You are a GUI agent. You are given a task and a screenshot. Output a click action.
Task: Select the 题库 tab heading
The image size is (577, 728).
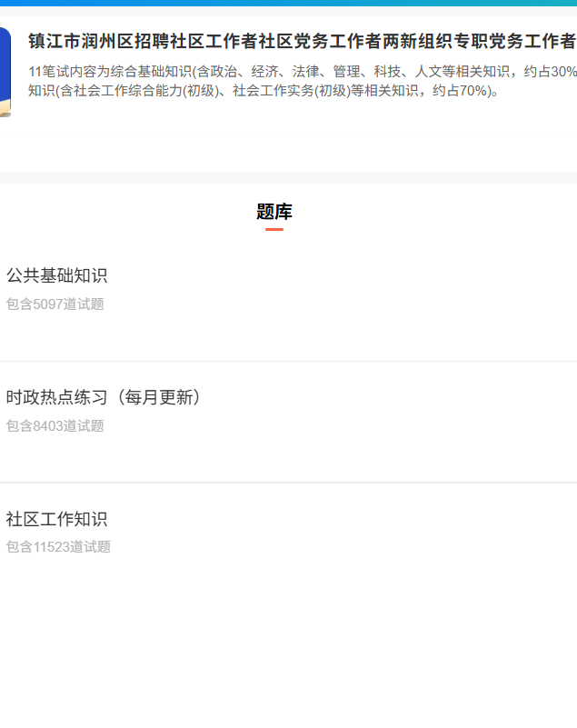[274, 212]
